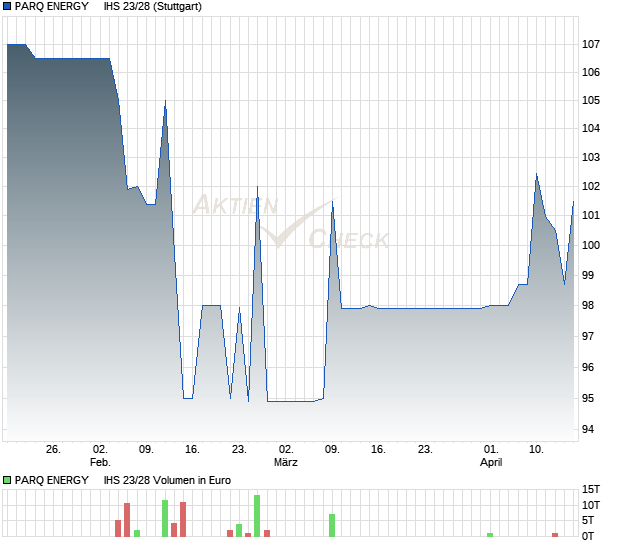620x546 pixels.
Task: Click the '09.' date label in February
Action: pyautogui.click(x=146, y=450)
